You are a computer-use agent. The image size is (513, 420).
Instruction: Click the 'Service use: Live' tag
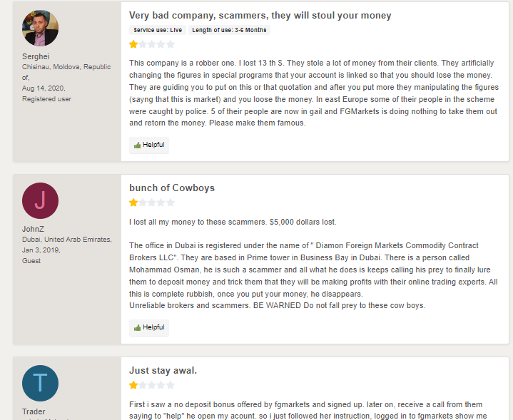click(158, 30)
